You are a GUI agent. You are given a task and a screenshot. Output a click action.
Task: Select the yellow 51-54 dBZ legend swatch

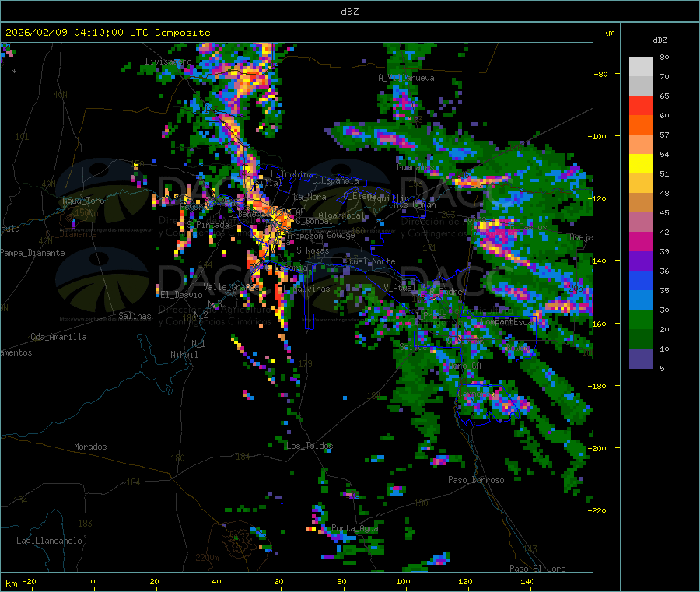(x=641, y=164)
